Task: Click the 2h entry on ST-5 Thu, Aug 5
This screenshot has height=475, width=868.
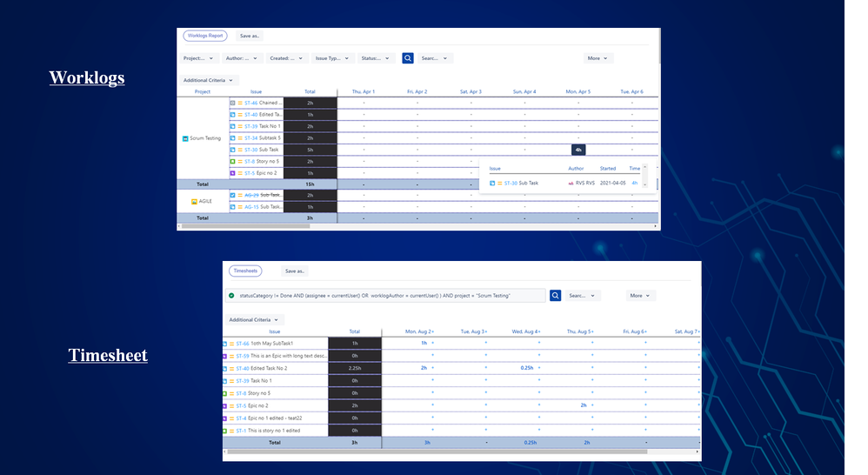Action: point(584,405)
